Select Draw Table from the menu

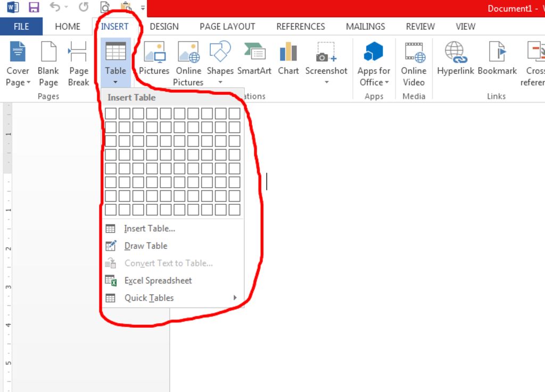pyautogui.click(x=173, y=246)
